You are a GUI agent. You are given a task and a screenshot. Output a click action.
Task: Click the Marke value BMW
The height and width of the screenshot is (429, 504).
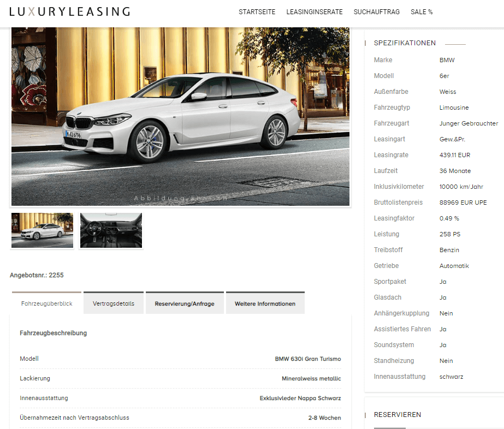[x=447, y=60]
